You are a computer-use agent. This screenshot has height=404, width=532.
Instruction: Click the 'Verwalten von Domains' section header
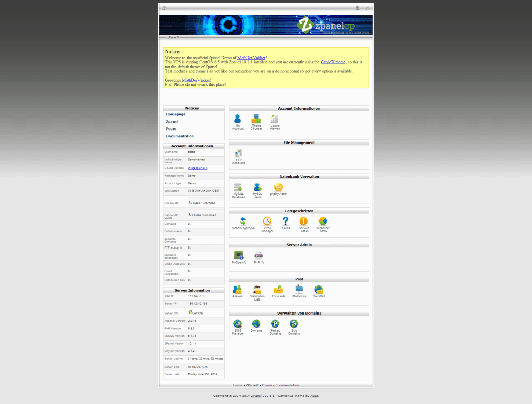tap(299, 314)
